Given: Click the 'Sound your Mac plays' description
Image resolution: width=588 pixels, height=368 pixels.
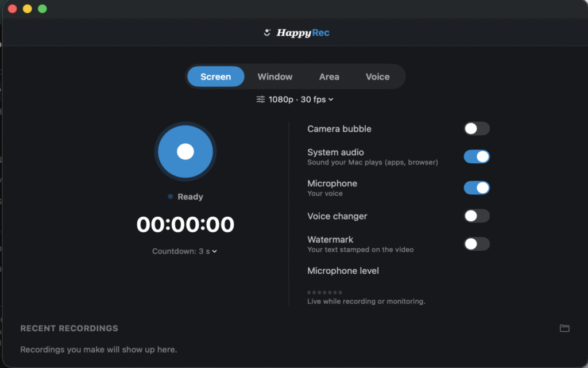Looking at the screenshot, I should tap(373, 162).
